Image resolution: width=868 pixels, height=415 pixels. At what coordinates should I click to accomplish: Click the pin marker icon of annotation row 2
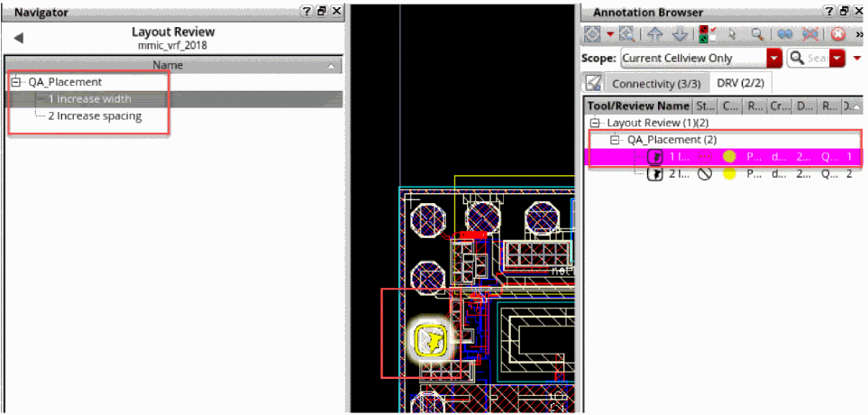click(655, 174)
